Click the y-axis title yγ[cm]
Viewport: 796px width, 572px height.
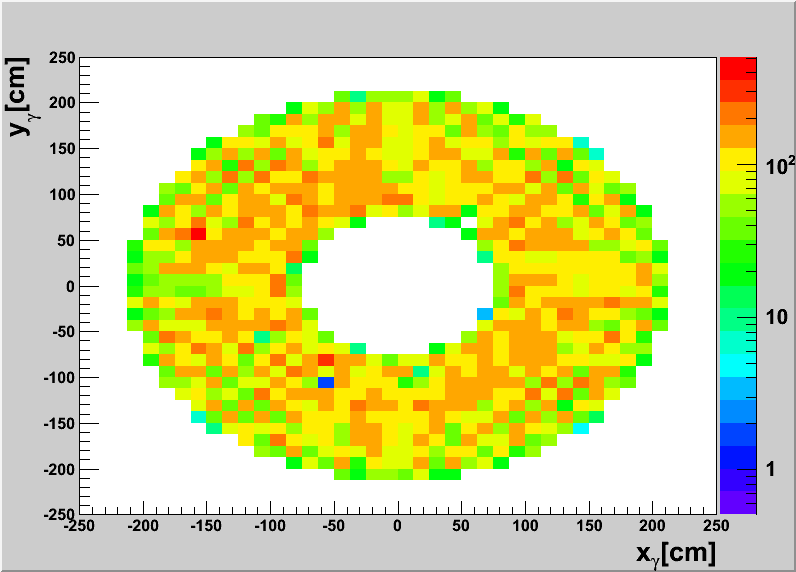tap(21, 96)
